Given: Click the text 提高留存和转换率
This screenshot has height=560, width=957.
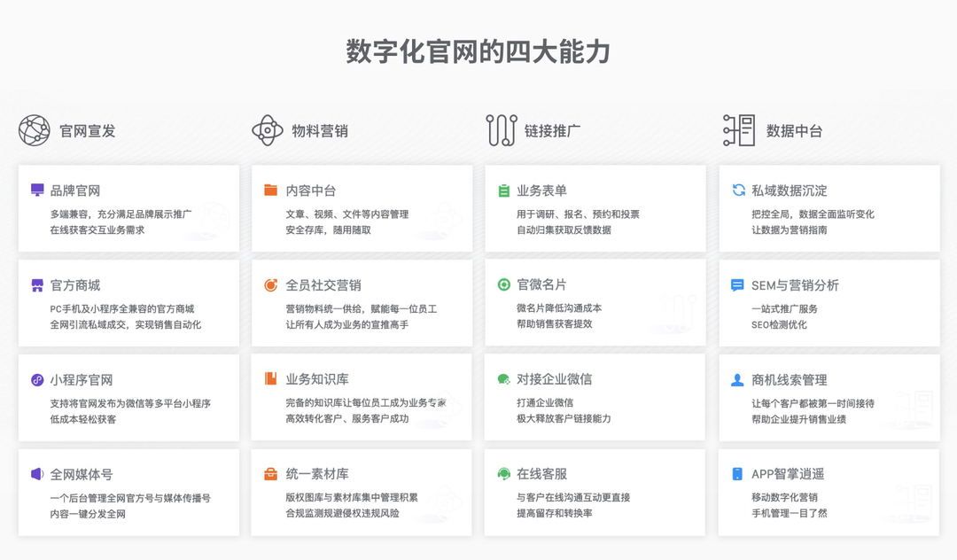Looking at the screenshot, I should click(554, 513).
